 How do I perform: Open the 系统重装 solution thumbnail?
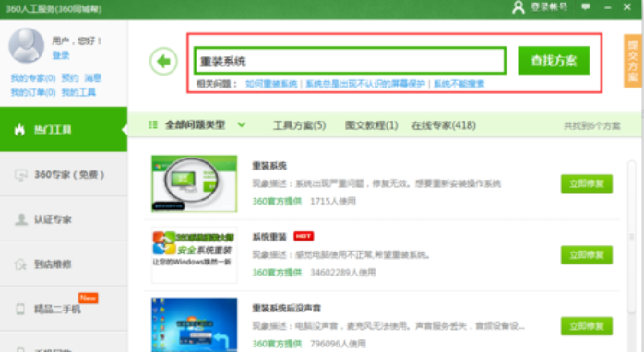(195, 254)
